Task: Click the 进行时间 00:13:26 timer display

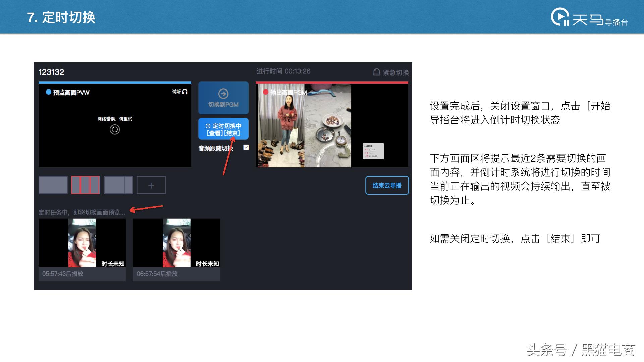Action: pos(283,71)
